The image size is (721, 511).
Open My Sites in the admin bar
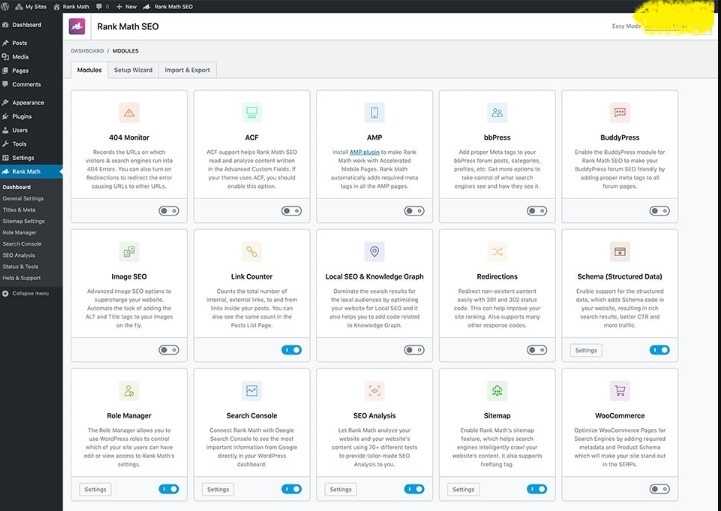31,6
